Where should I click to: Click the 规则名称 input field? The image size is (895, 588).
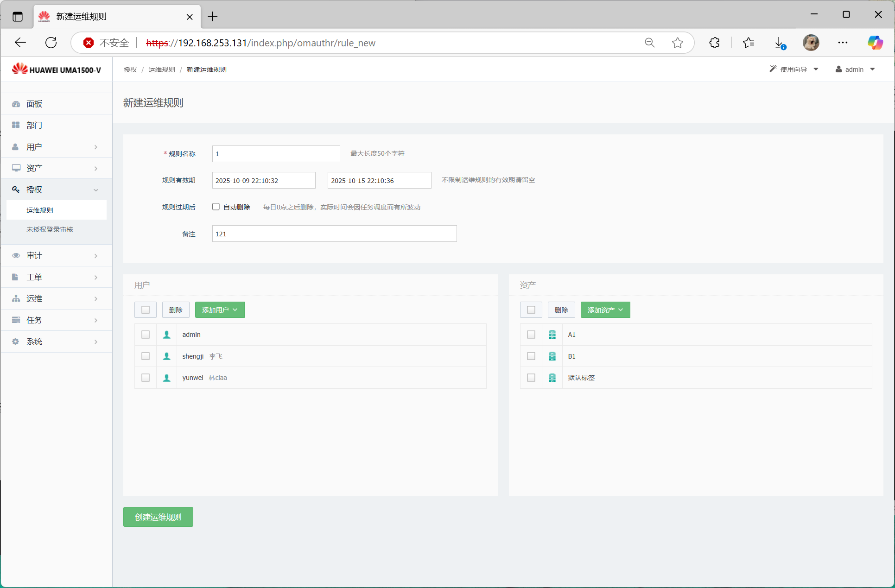[x=276, y=154]
